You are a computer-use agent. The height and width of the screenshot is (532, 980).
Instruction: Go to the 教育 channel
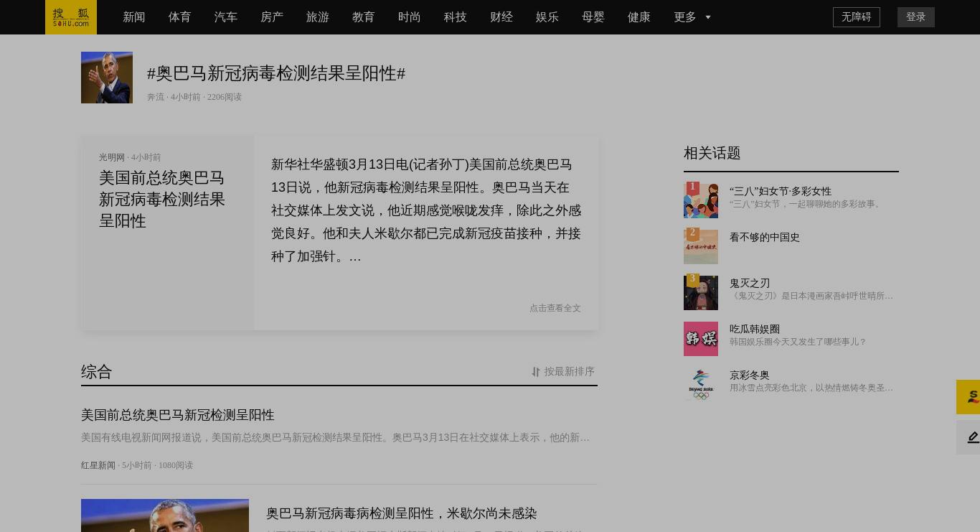pos(364,17)
